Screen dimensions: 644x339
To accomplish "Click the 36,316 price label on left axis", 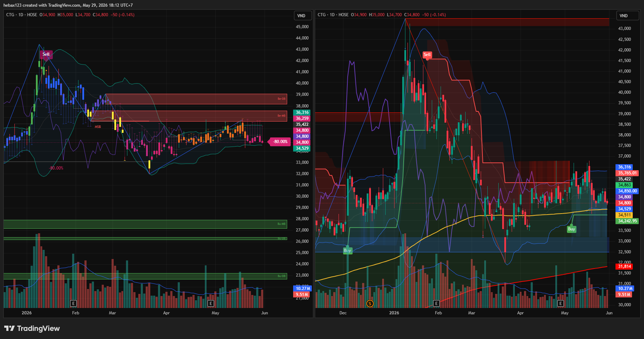I will pyautogui.click(x=302, y=112).
